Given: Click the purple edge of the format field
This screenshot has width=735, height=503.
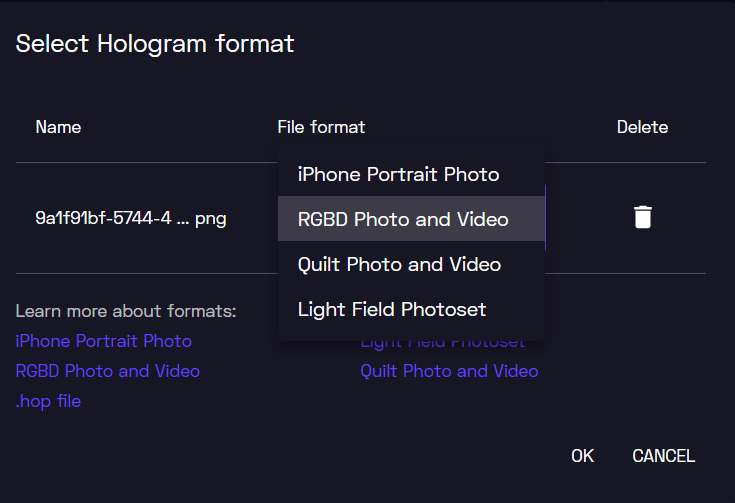Looking at the screenshot, I should point(546,218).
